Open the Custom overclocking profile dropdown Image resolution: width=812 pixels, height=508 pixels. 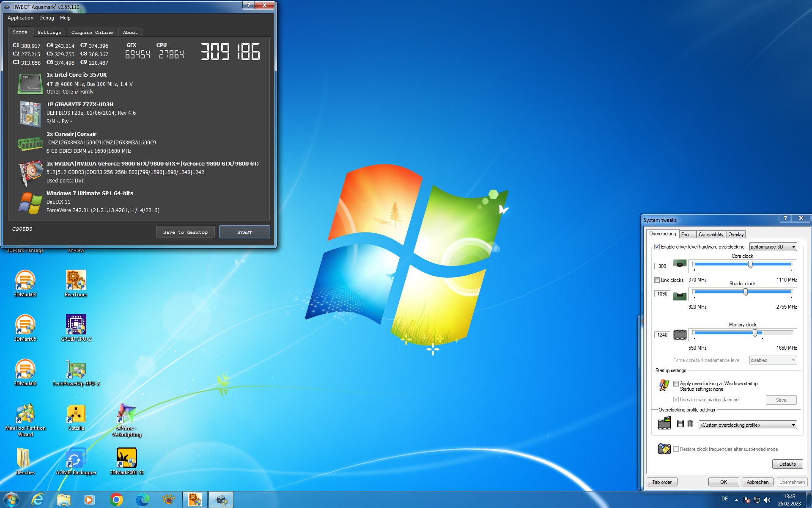click(x=747, y=425)
